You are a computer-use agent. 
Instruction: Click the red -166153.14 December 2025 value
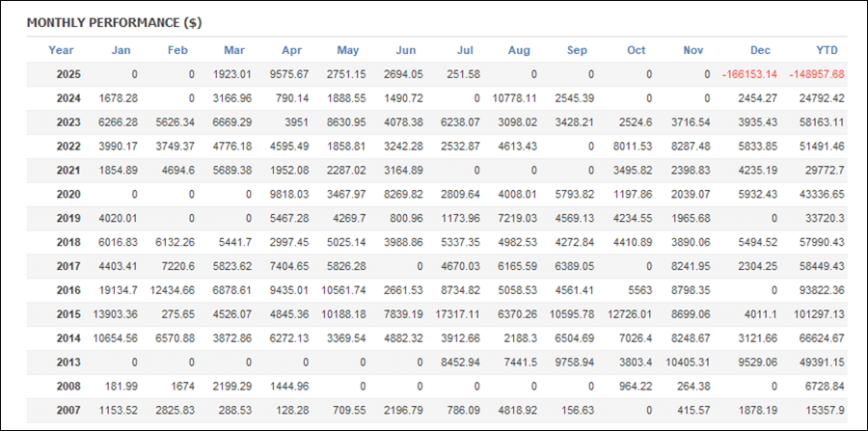[743, 74]
